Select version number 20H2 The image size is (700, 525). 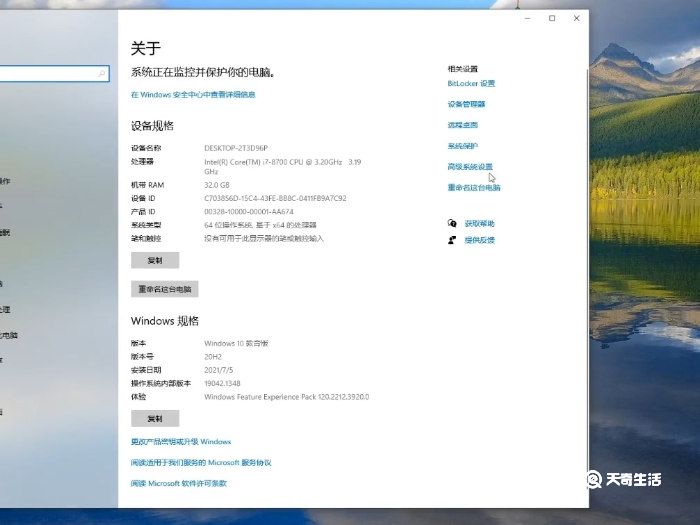(x=213, y=357)
